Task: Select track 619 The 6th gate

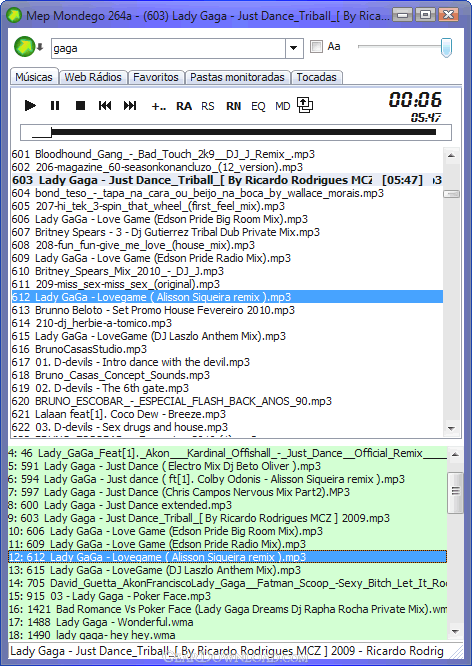Action: pos(227,388)
